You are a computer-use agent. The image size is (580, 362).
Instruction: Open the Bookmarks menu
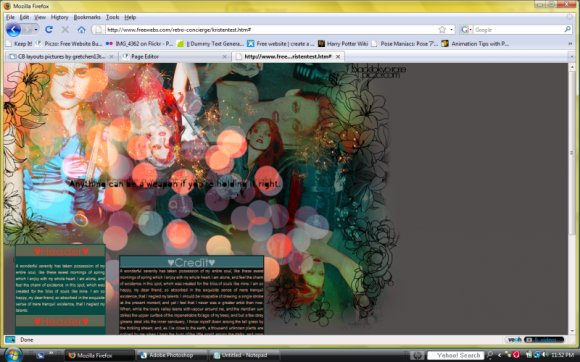pyautogui.click(x=87, y=17)
